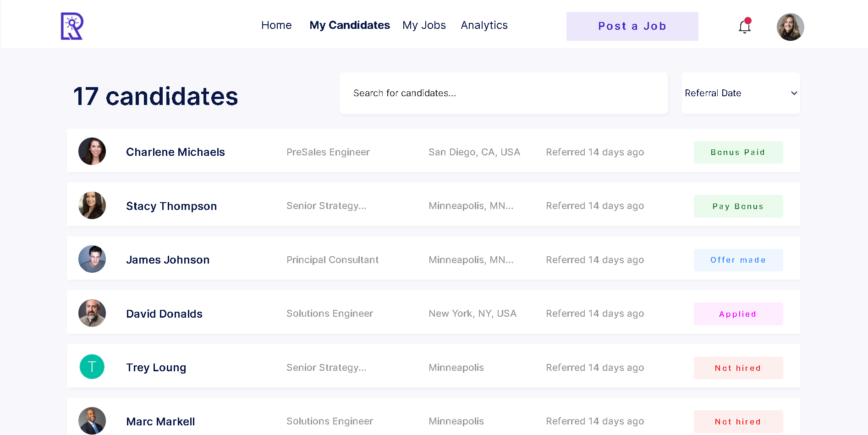Click the purple R logo icon
This screenshot has height=435, width=868.
[72, 26]
